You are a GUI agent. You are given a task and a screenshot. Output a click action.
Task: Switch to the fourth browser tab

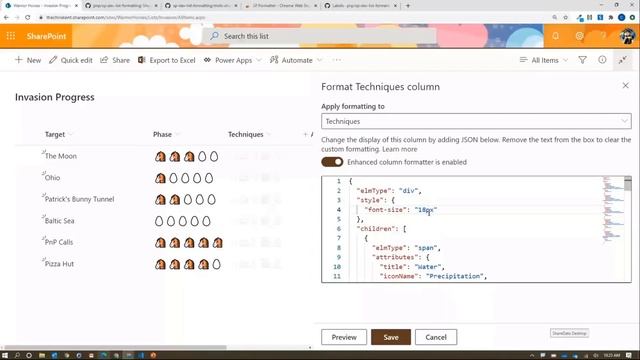[281, 6]
